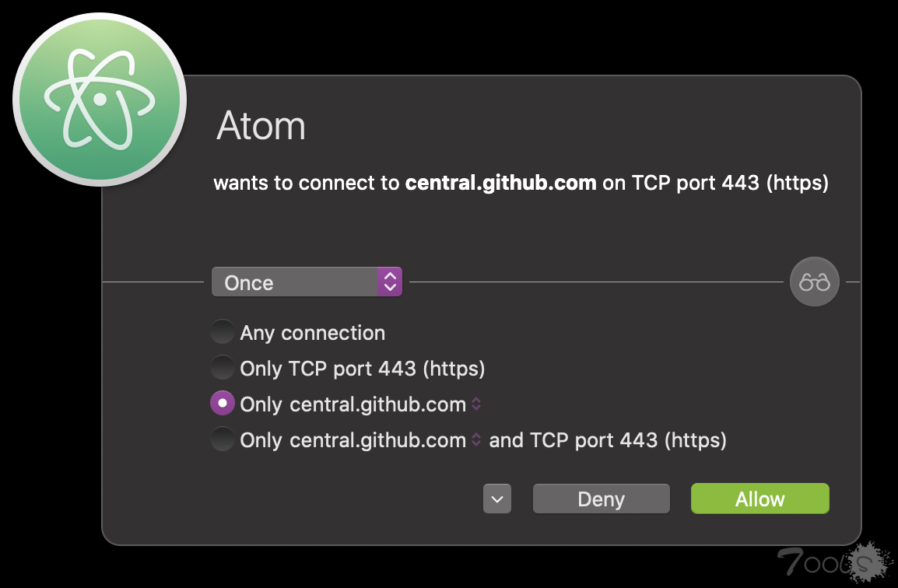898x588 pixels.
Task: Expand the down-arrow options button beside Deny
Action: [497, 499]
